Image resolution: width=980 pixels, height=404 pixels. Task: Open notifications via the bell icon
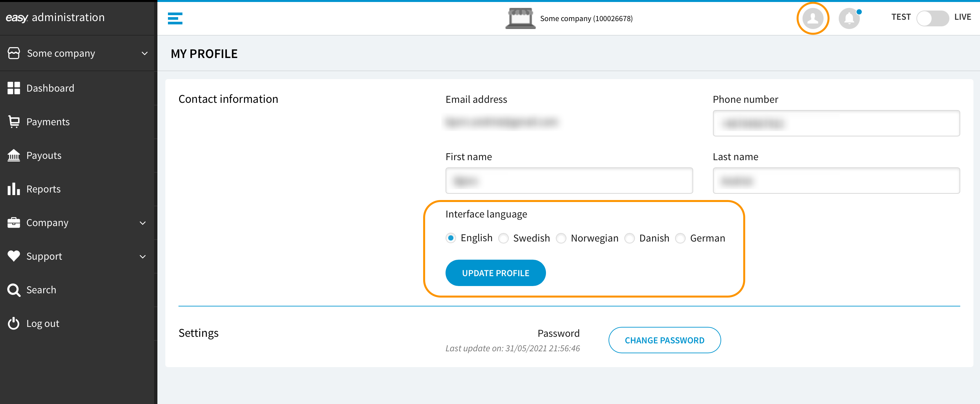[x=850, y=18]
